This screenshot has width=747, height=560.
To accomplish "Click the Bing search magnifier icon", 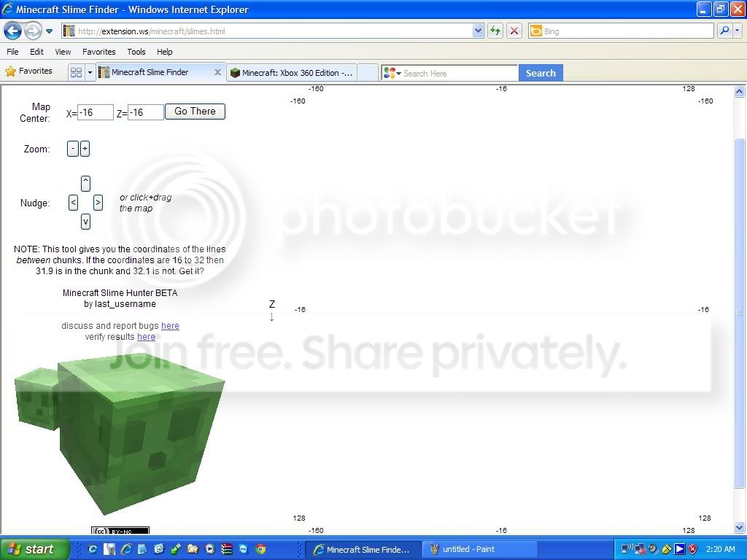I will pyautogui.click(x=724, y=31).
